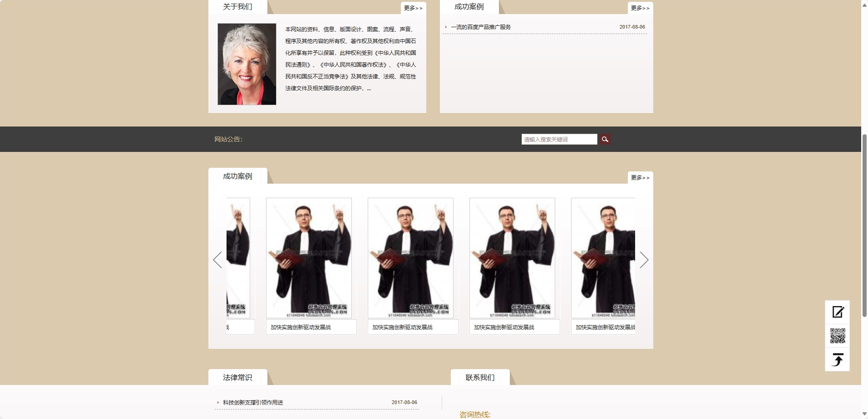The image size is (868, 419).
Task: Open second fully visible lawyer thumbnail in carousel
Action: coord(410,258)
